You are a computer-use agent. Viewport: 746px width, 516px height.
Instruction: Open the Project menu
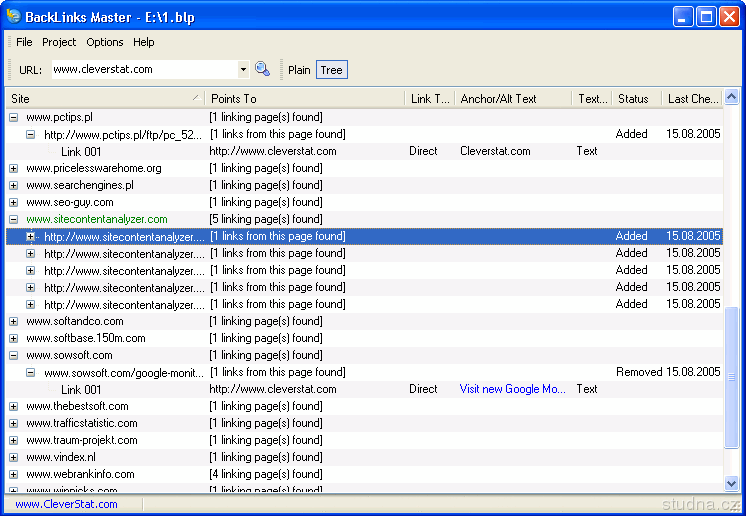[x=59, y=42]
